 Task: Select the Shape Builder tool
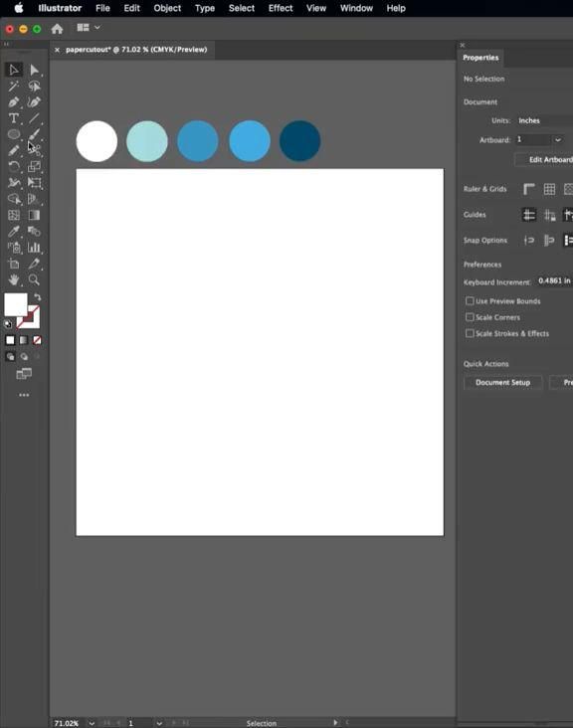coord(14,199)
